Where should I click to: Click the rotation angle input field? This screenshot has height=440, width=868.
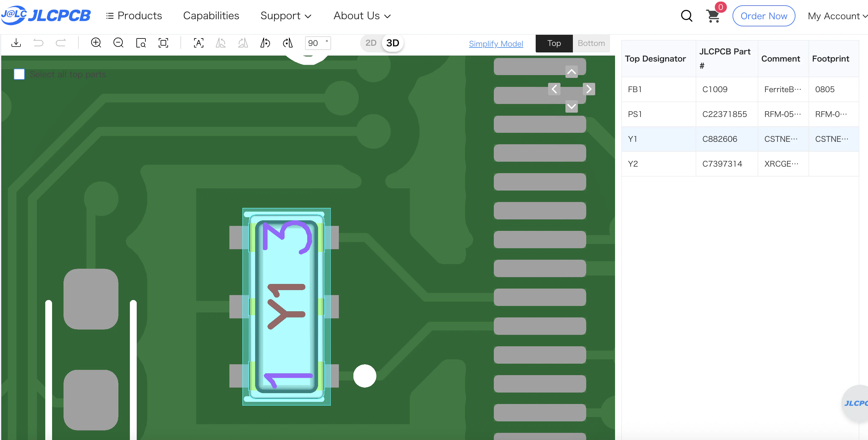316,43
